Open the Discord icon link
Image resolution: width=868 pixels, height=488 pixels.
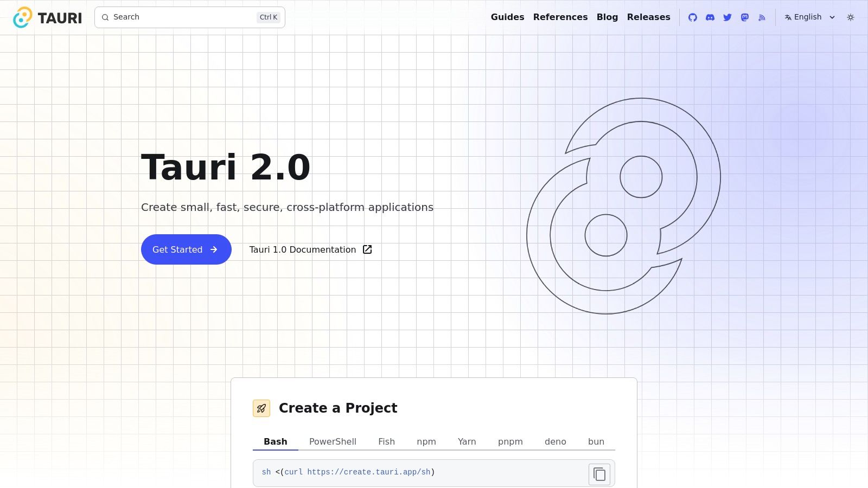[x=710, y=17]
